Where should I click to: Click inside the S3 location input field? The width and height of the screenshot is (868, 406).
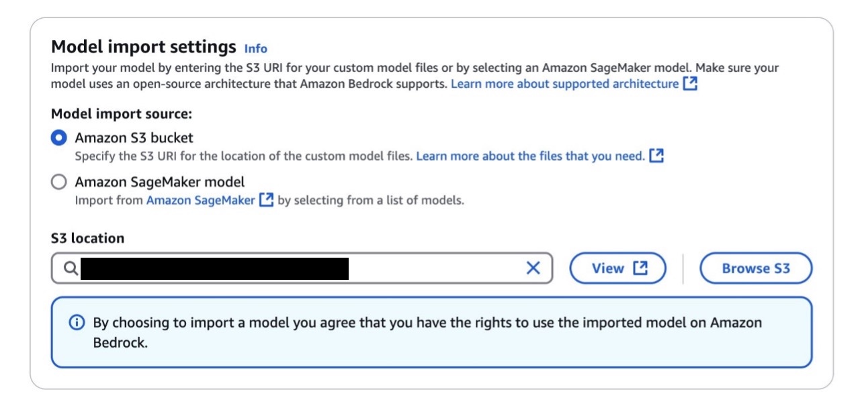[437, 268]
